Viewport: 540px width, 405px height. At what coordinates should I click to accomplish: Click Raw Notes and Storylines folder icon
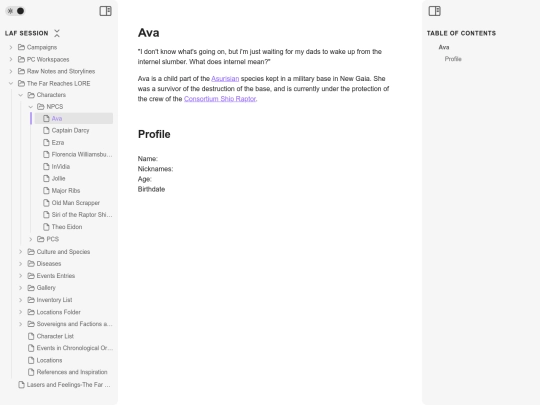tap(21, 71)
